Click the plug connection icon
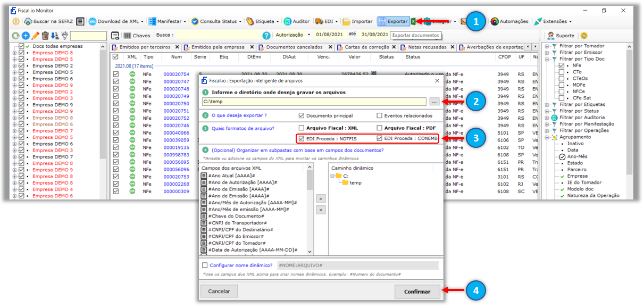Image resolution: width=644 pixels, height=308 pixels. click(x=65, y=36)
